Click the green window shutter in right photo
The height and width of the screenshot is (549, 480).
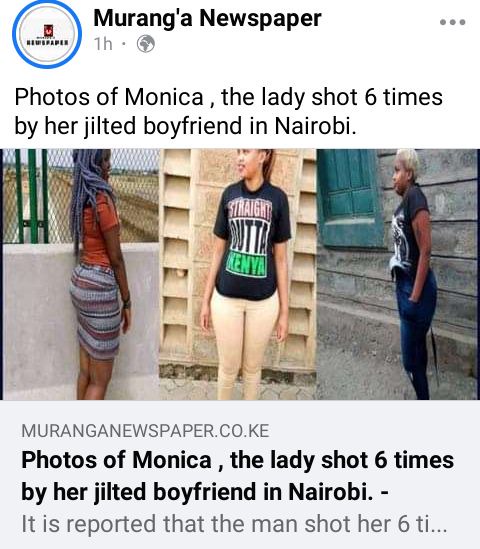pos(349,197)
